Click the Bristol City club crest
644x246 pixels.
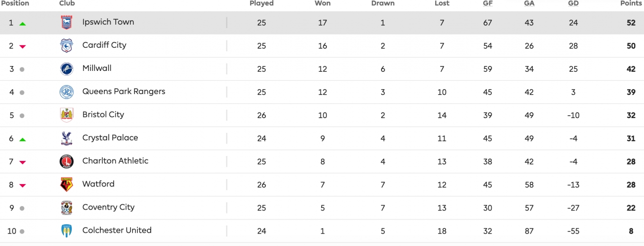(66, 115)
